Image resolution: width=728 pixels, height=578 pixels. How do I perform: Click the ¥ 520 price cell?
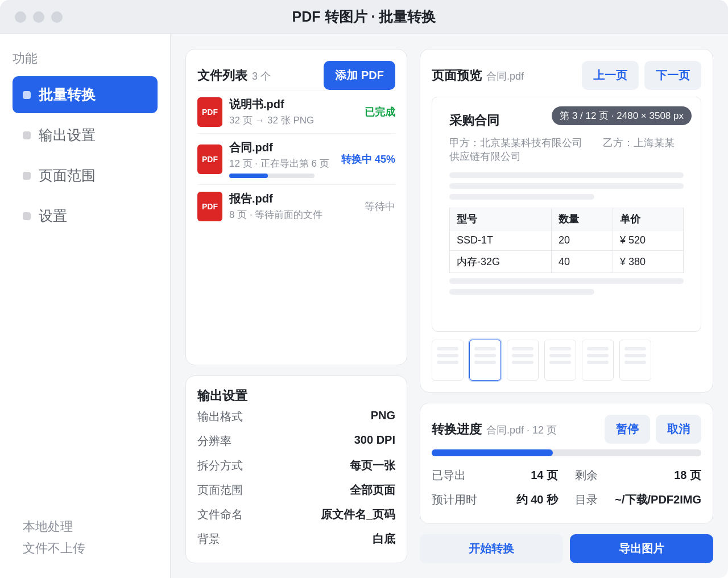coord(648,240)
